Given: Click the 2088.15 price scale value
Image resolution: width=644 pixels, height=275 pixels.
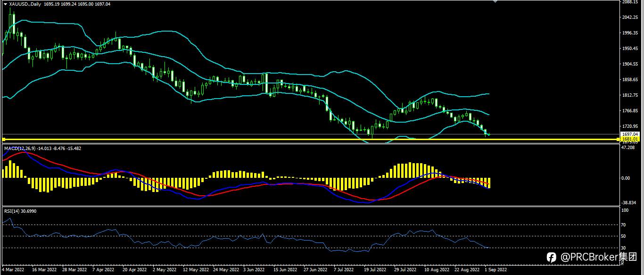Looking at the screenshot, I should pyautogui.click(x=630, y=2).
